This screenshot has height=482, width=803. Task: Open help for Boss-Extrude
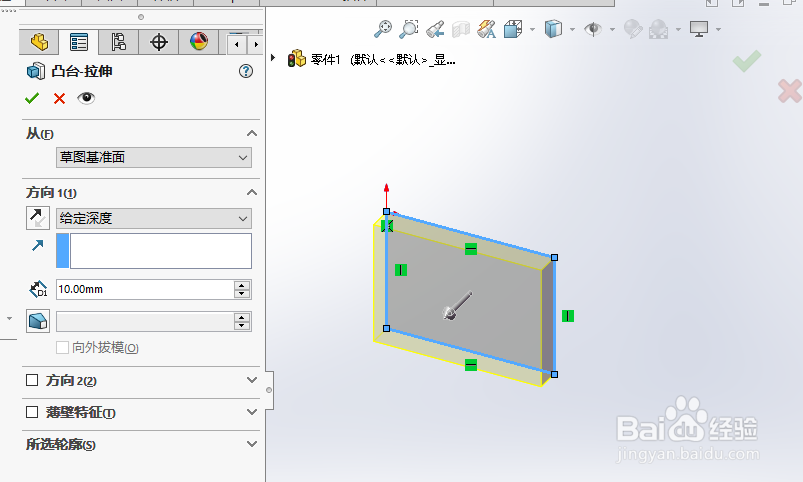pos(246,71)
